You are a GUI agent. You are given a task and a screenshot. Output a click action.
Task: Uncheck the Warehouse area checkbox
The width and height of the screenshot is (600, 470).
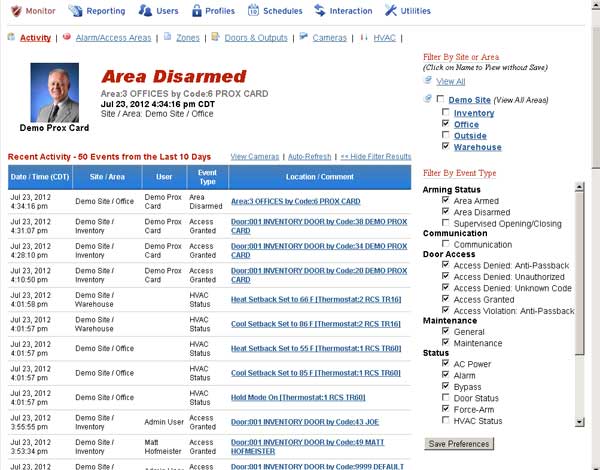point(445,146)
